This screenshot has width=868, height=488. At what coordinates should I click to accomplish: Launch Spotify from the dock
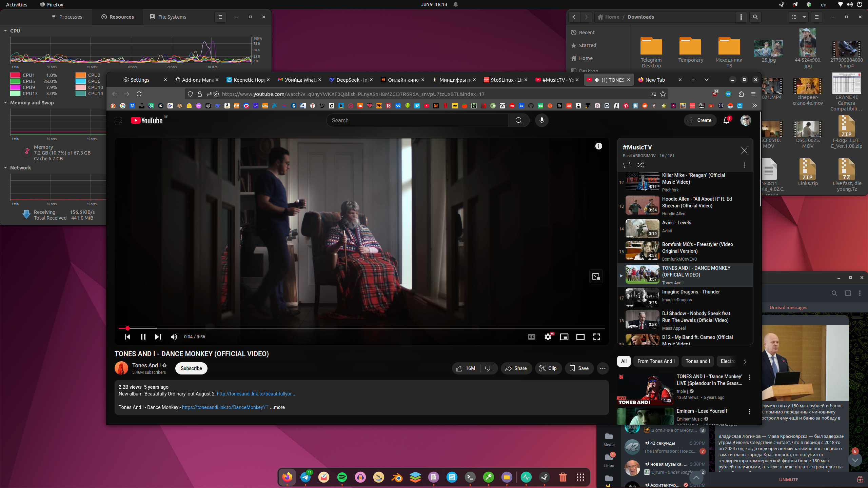click(342, 477)
